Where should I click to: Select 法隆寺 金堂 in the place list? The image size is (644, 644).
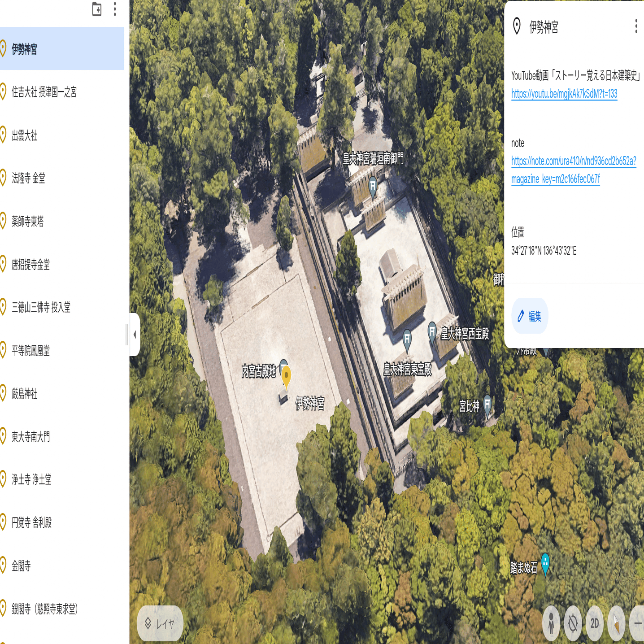click(62, 178)
